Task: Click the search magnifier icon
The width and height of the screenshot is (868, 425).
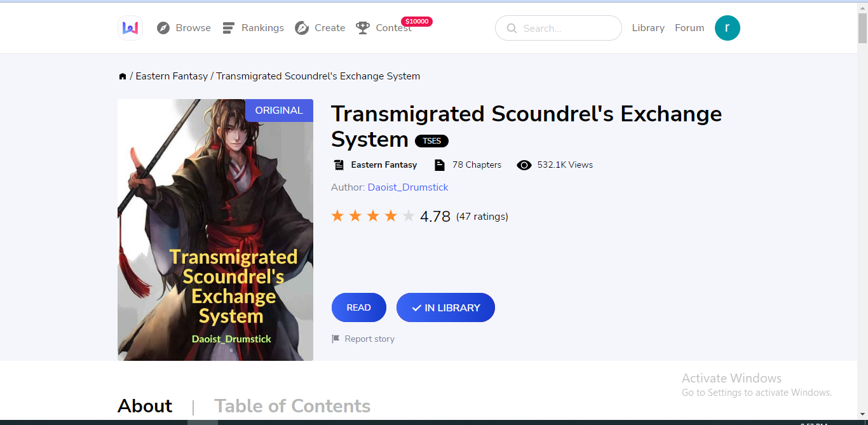Action: (x=512, y=29)
